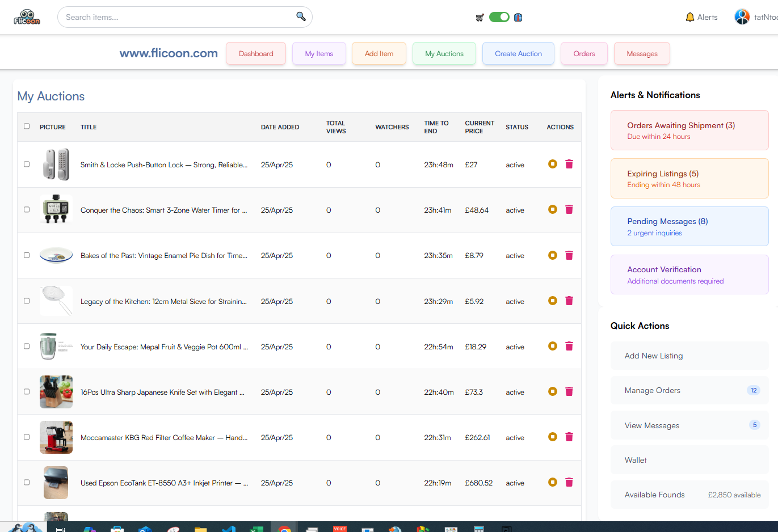Click Manage Orders quick action
Image resolution: width=778 pixels, height=532 pixels.
click(x=689, y=390)
